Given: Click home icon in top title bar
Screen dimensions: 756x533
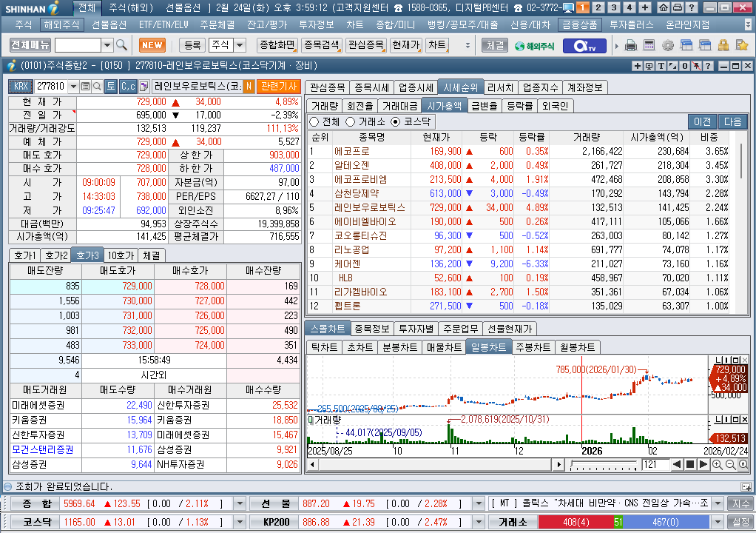Looking at the screenshot, I should tap(664, 7).
